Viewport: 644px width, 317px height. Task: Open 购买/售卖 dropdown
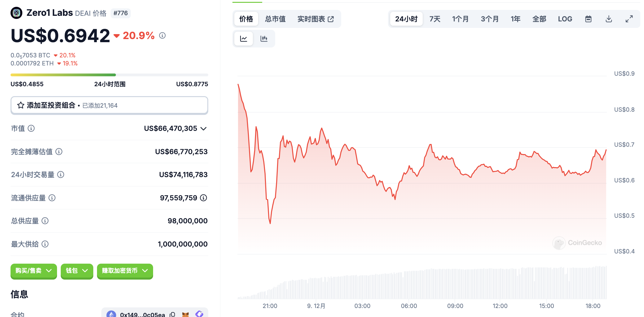[x=34, y=271]
